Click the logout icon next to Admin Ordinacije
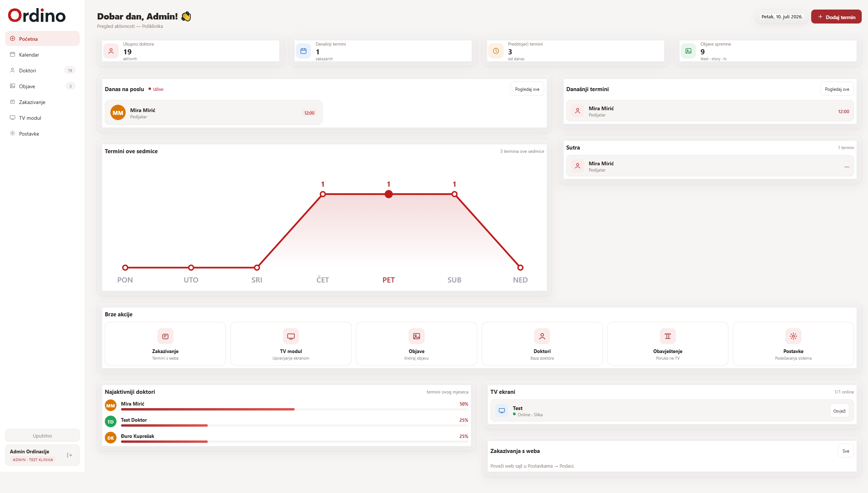The width and height of the screenshot is (868, 493). coord(69,455)
